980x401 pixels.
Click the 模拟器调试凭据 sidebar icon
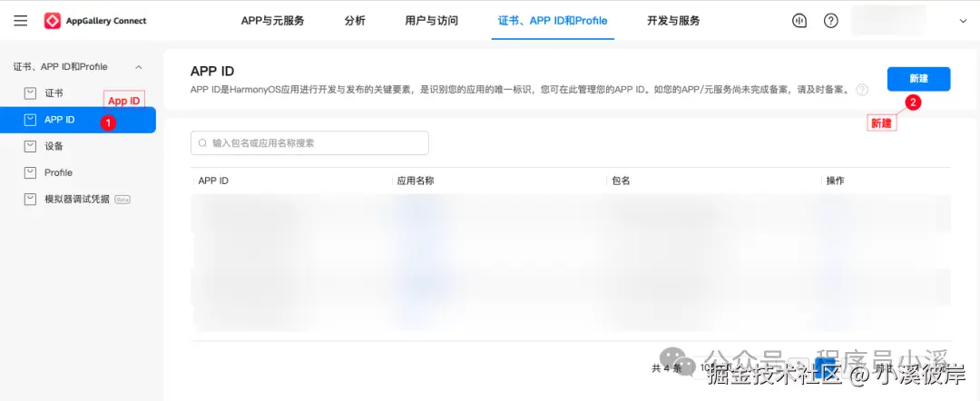30,199
